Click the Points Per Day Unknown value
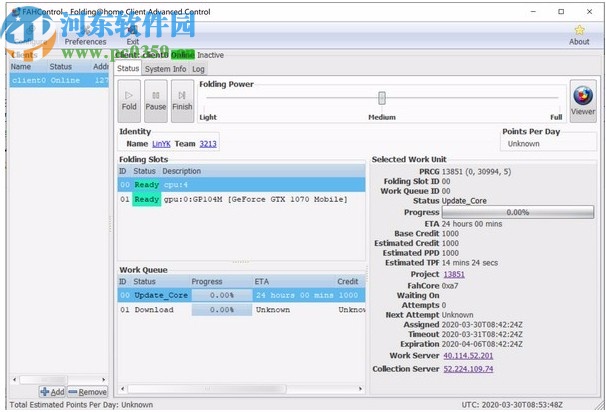 point(524,144)
